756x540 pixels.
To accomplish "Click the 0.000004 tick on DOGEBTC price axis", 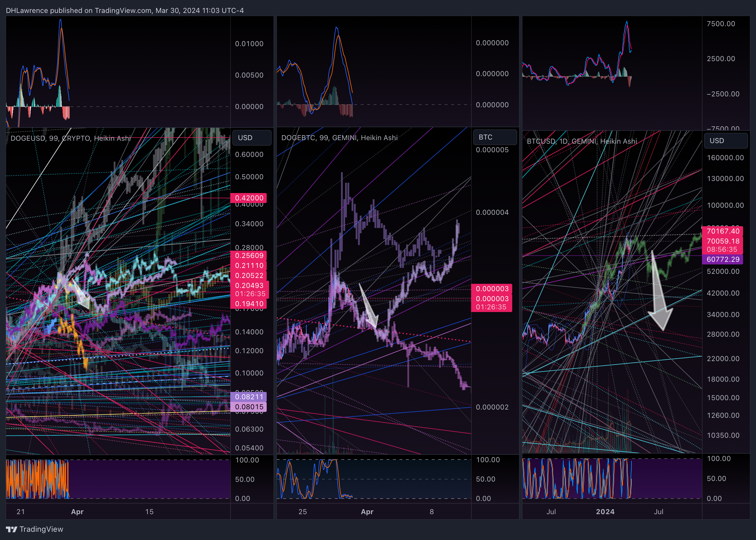I will [492, 212].
